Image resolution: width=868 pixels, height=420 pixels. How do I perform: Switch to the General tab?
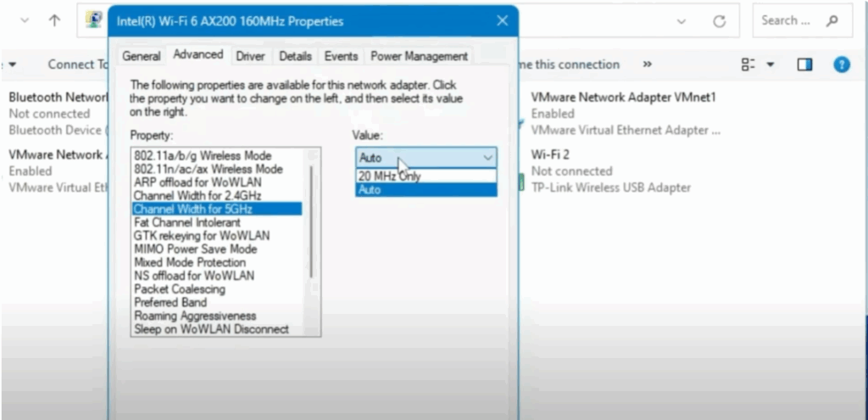[142, 56]
